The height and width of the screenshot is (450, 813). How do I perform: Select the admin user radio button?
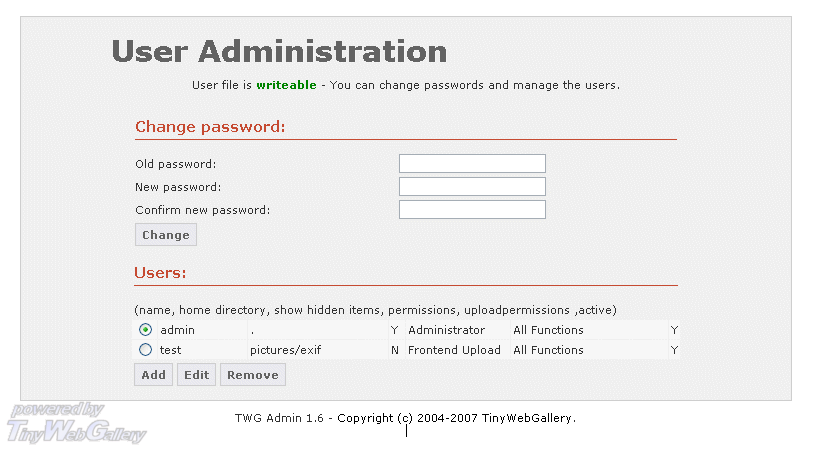click(x=146, y=330)
